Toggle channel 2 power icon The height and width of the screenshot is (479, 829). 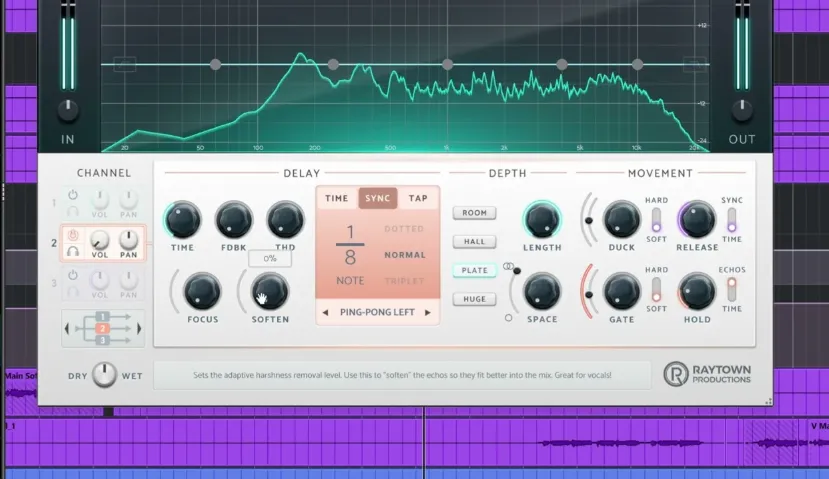click(73, 235)
